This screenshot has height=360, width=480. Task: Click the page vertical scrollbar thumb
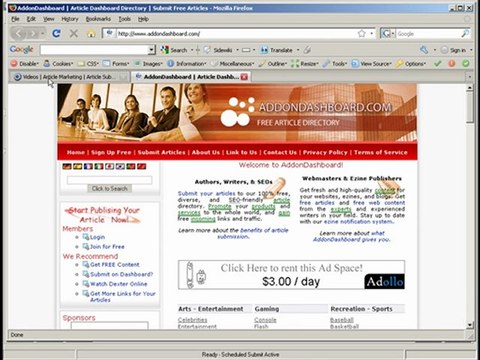[x=470, y=107]
